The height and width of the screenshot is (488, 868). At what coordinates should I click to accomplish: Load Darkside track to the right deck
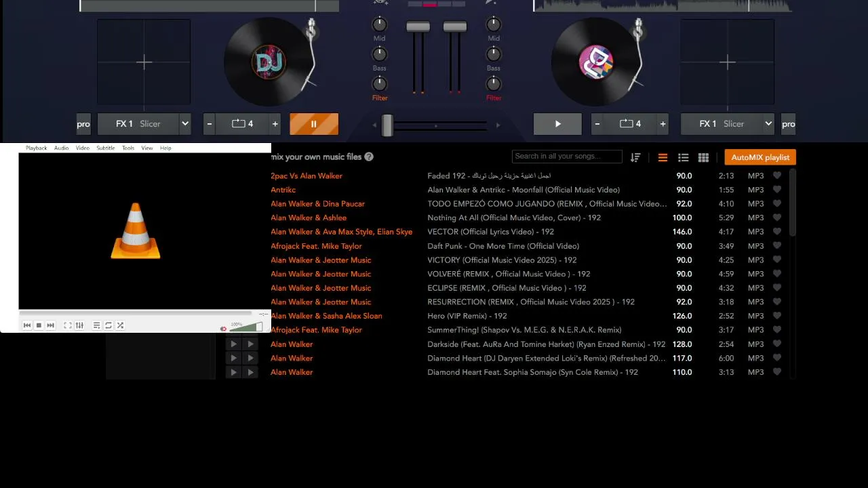(x=251, y=344)
